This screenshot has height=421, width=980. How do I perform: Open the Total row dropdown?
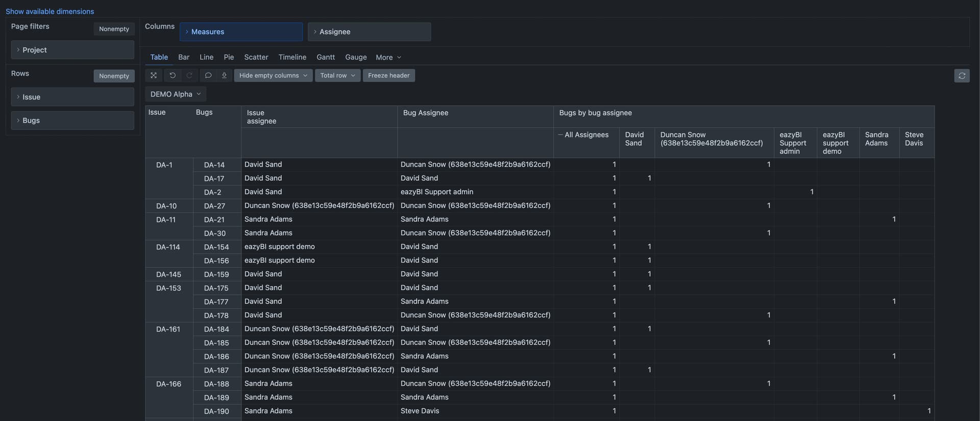tap(337, 76)
